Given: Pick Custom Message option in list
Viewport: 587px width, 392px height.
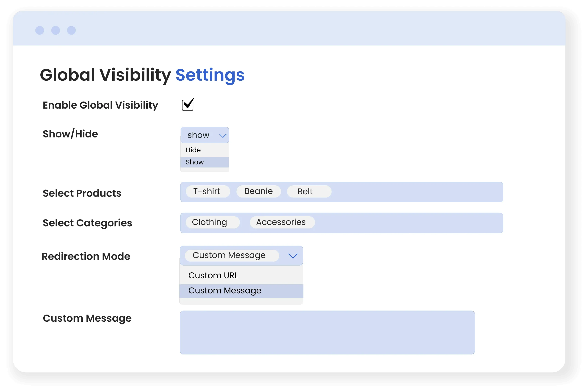Looking at the screenshot, I should [225, 291].
